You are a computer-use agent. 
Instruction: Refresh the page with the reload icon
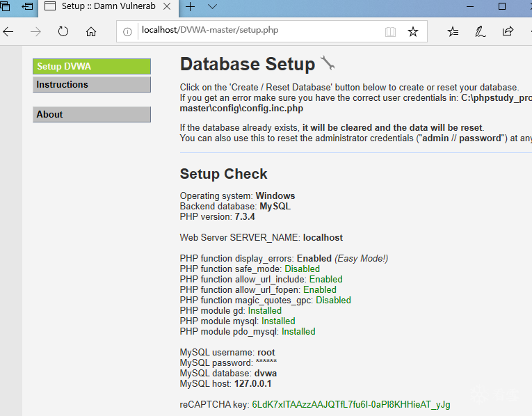coord(63,31)
